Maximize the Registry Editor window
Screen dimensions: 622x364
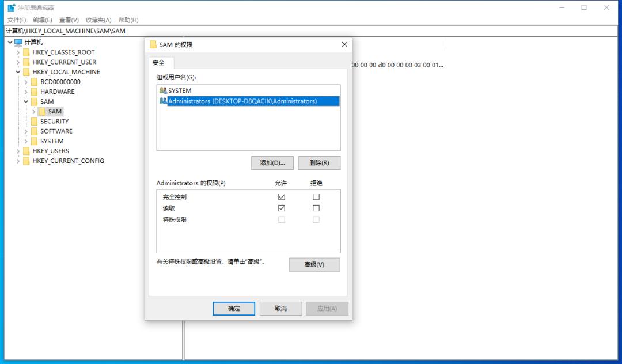584,7
